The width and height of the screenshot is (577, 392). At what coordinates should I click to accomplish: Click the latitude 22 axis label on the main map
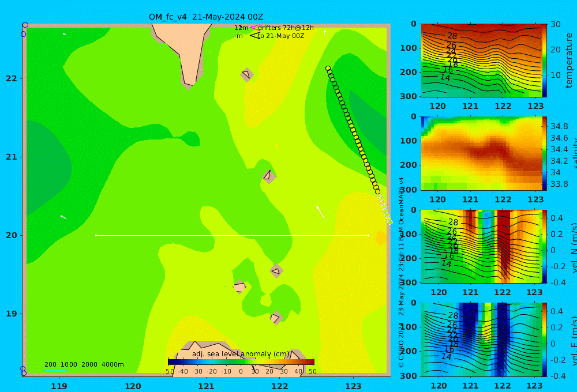point(12,78)
